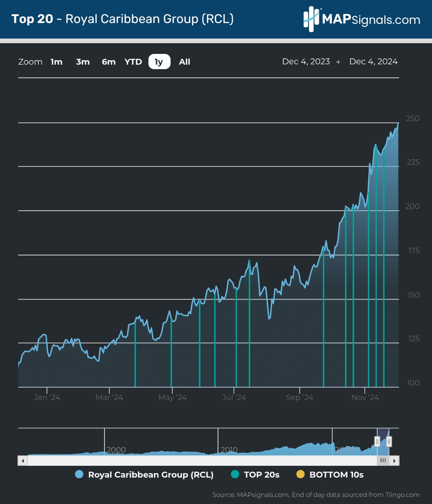
Task: Click the 150 price axis label
Action: click(x=413, y=295)
